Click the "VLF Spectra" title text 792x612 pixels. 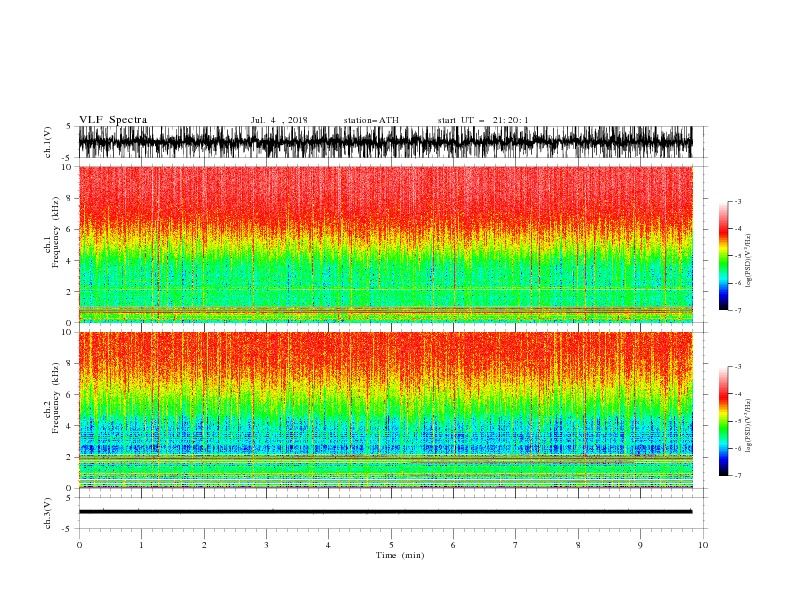coord(113,120)
